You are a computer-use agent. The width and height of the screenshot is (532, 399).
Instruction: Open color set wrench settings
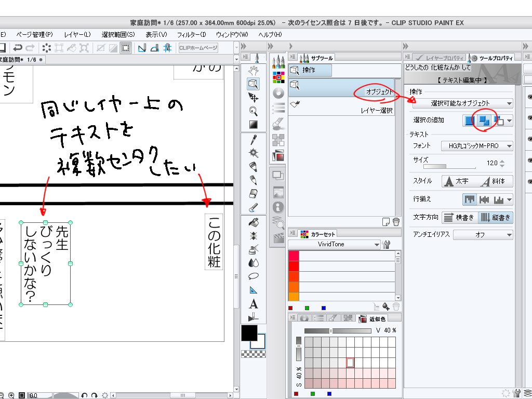coord(386,244)
